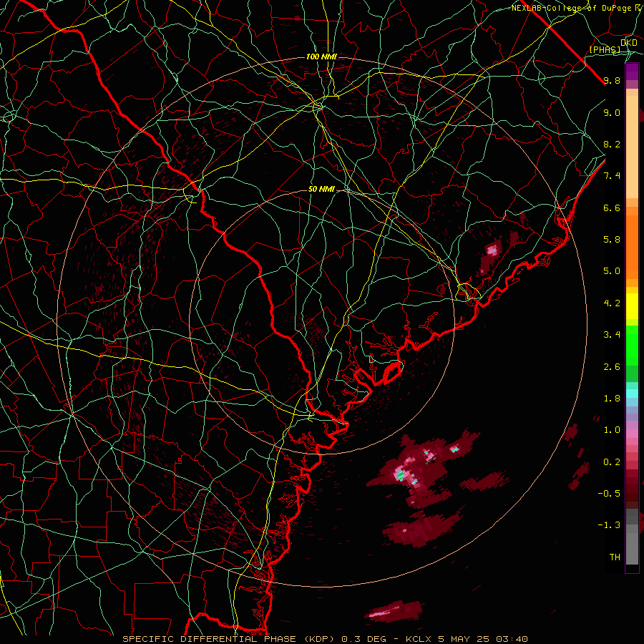This screenshot has height=644, width=644.
Task: Click the "0.3 DEG" elevation angle text
Action: pos(364,639)
